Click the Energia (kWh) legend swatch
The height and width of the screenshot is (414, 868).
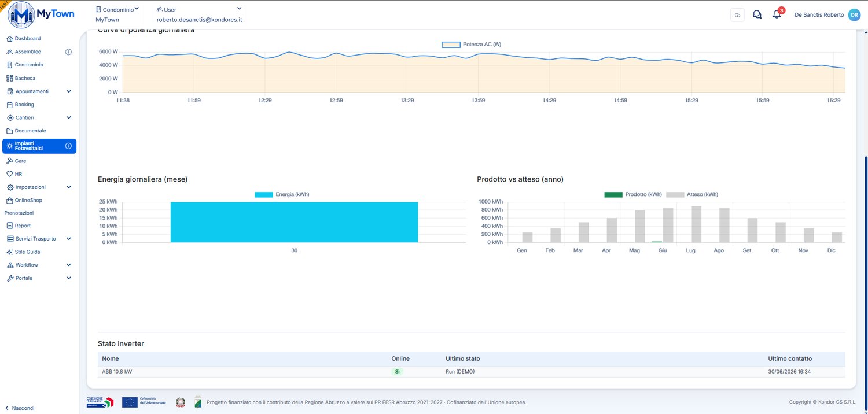coord(263,195)
